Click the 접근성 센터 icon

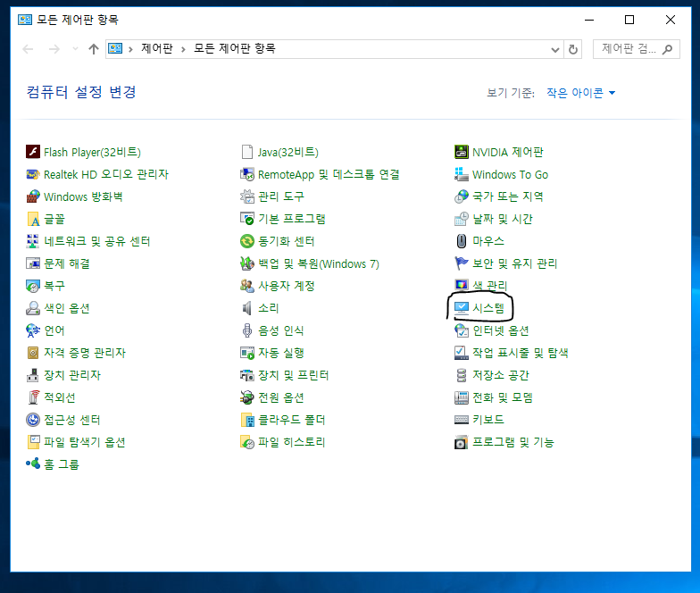(33, 420)
